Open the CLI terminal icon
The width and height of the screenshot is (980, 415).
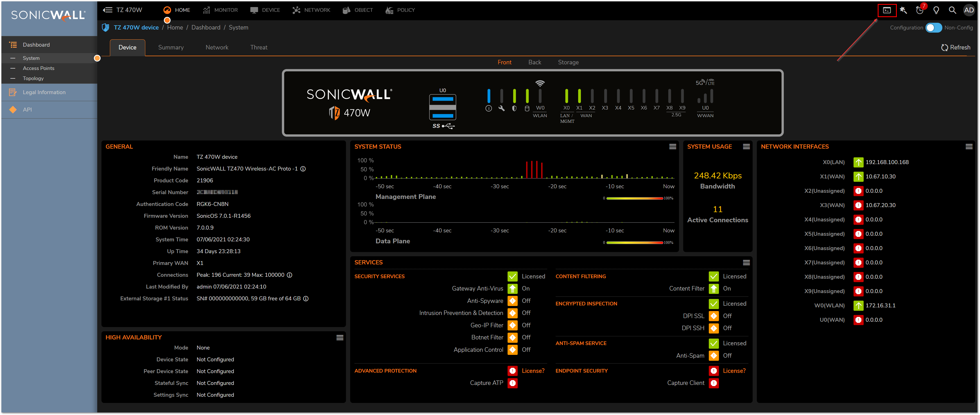pyautogui.click(x=887, y=10)
